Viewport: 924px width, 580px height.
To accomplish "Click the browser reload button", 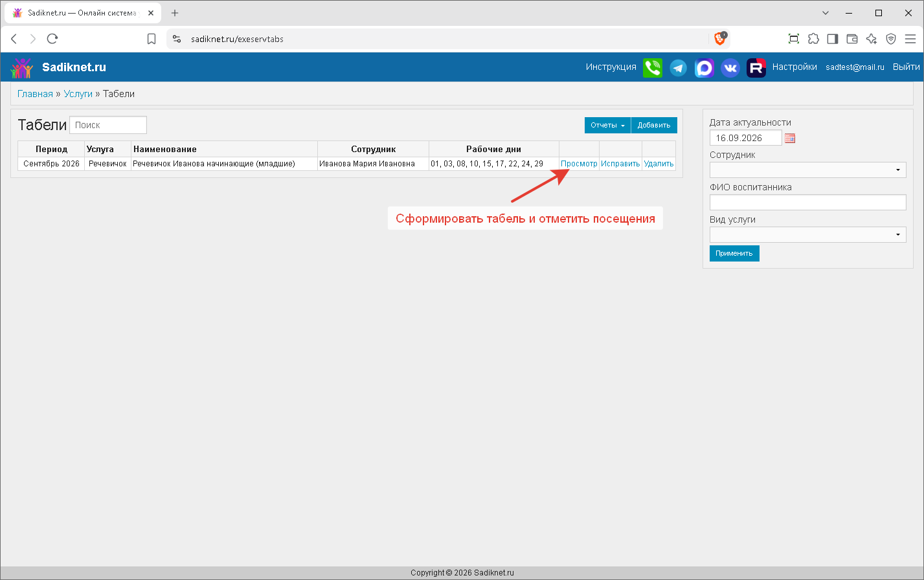I will (x=52, y=39).
